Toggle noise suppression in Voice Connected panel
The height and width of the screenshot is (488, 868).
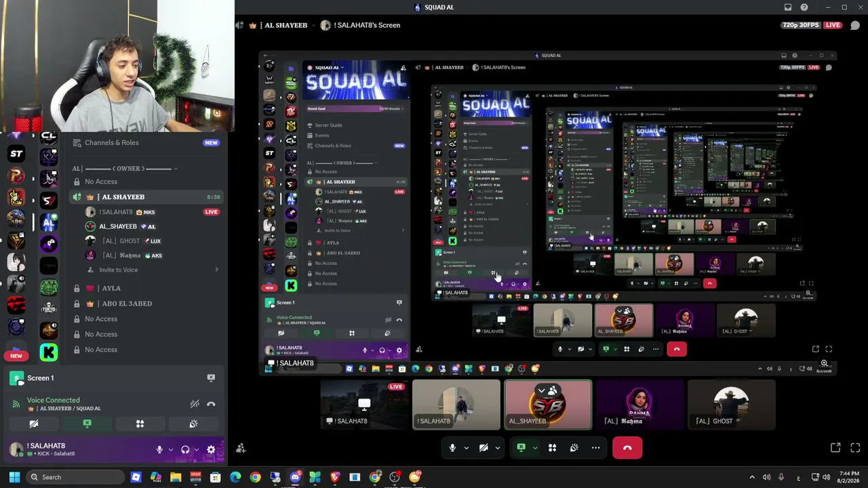(x=195, y=404)
